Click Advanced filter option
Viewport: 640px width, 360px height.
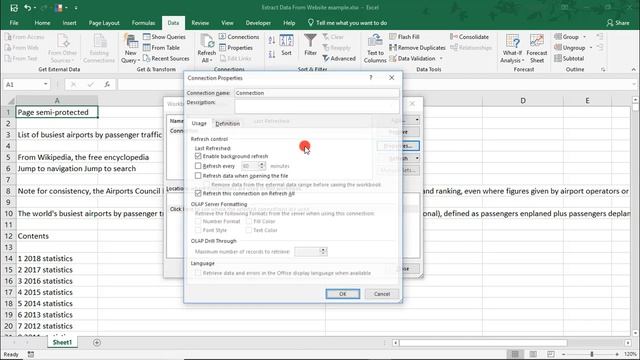click(339, 59)
